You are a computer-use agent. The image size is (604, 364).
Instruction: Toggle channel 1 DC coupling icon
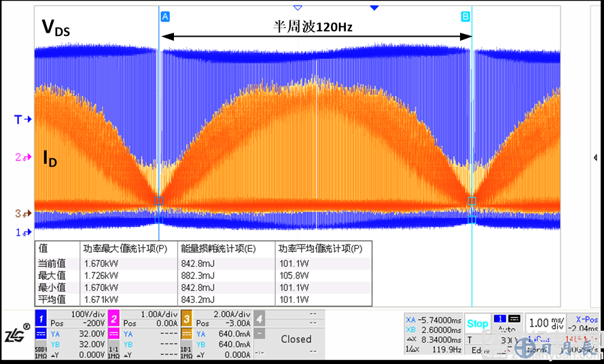coord(40,334)
